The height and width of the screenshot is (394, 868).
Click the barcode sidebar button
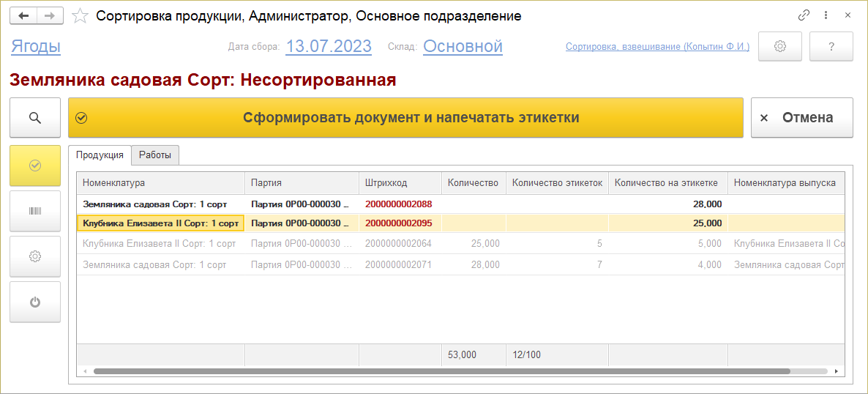coord(35,211)
